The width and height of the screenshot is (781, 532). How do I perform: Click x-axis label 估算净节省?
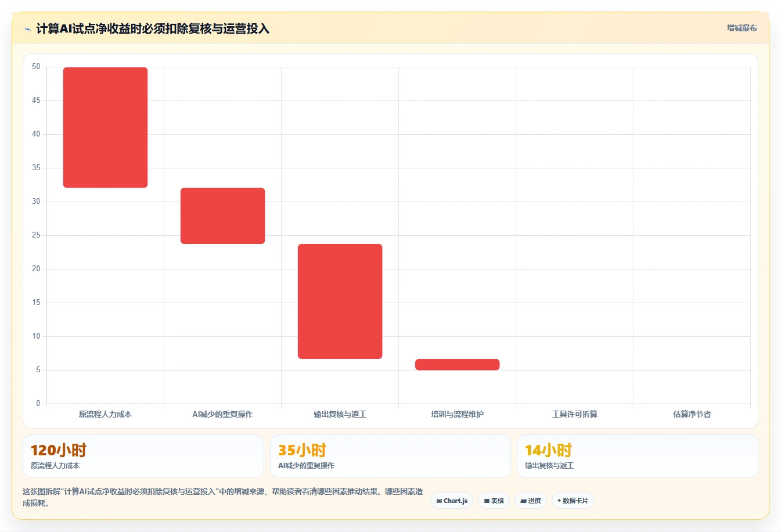[x=692, y=414]
